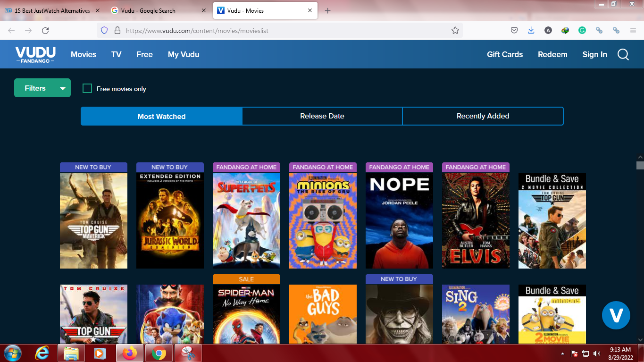The width and height of the screenshot is (644, 362).
Task: Switch to the Release Date tab
Action: point(322,116)
